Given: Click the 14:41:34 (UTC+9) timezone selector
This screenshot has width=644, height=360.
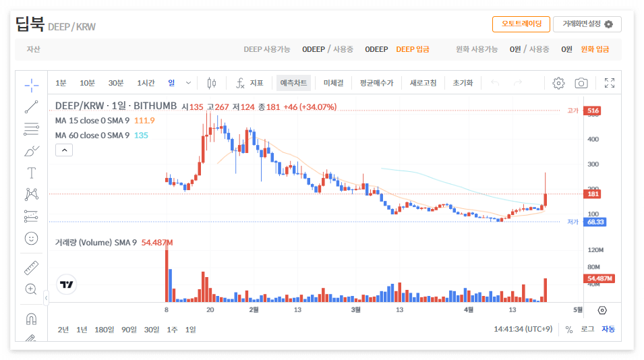Looking at the screenshot, I should pyautogui.click(x=523, y=329).
